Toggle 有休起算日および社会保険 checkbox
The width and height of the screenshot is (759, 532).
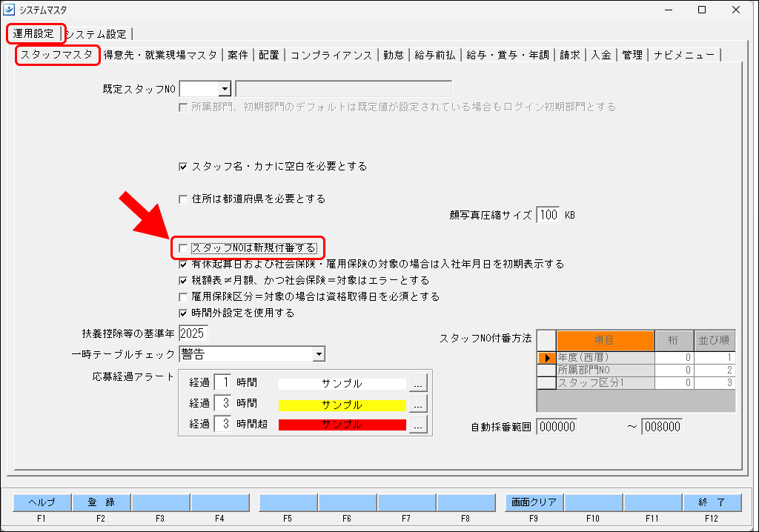183,265
